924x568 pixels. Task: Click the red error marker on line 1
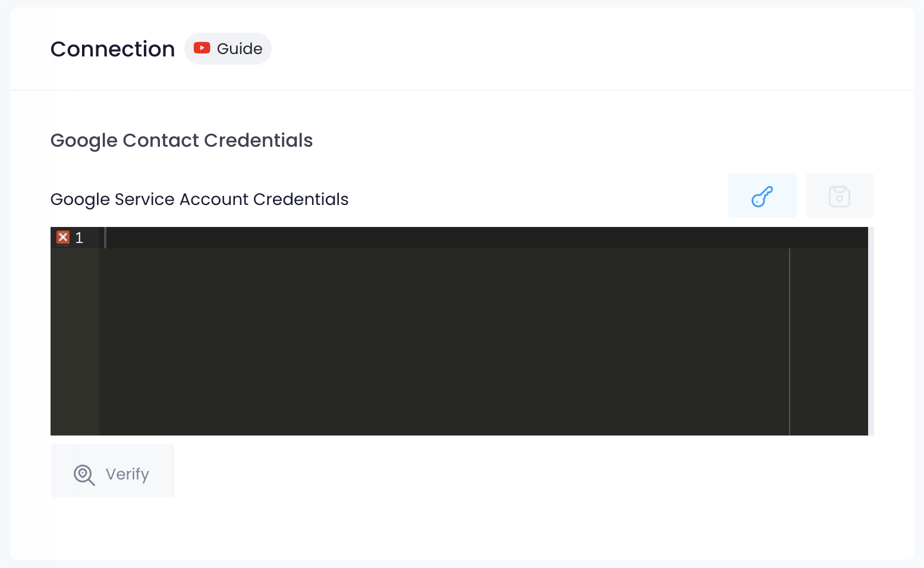point(63,238)
